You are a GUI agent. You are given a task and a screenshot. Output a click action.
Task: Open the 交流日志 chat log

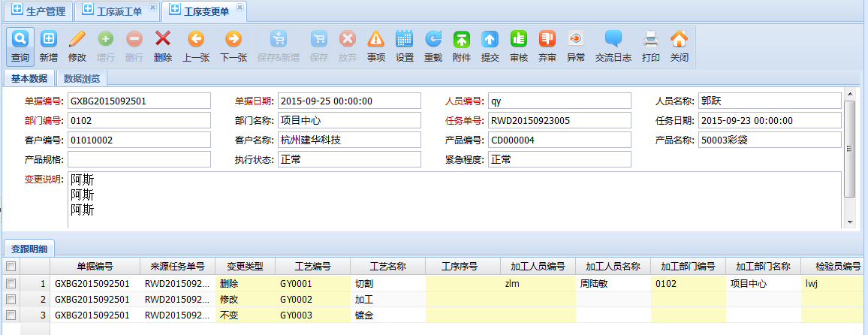point(613,40)
